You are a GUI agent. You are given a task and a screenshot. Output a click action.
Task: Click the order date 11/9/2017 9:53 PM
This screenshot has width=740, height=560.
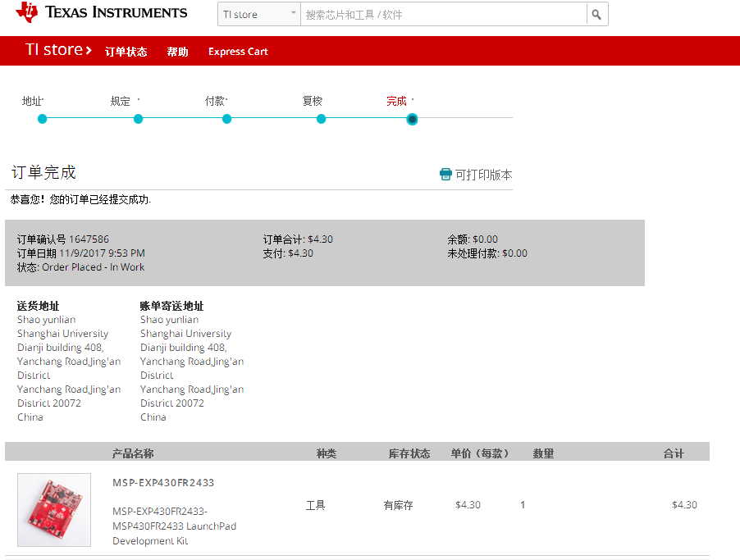(102, 253)
